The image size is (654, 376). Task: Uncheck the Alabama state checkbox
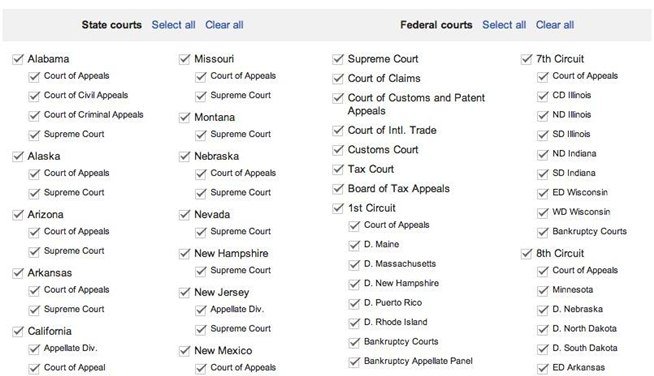(x=18, y=59)
